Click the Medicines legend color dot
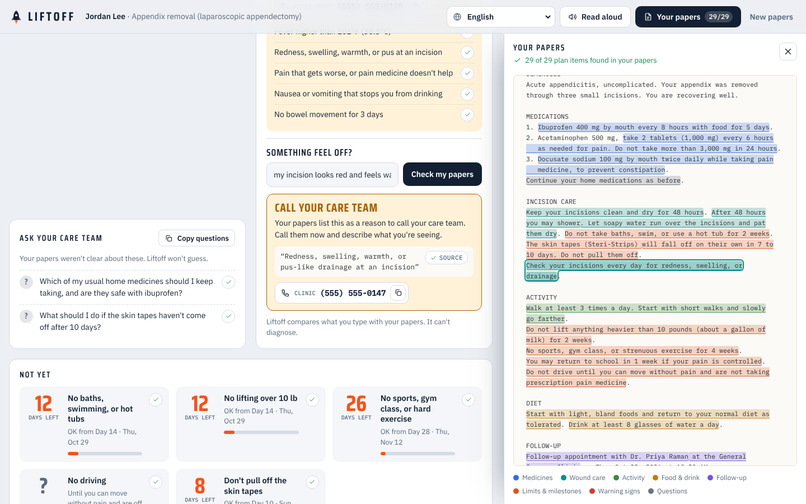The image size is (806, 504). click(516, 478)
